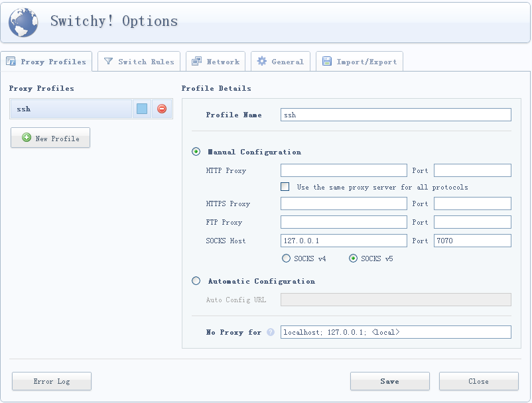Select Automatic Configuration mode
Image resolution: width=532 pixels, height=403 pixels.
(x=196, y=281)
